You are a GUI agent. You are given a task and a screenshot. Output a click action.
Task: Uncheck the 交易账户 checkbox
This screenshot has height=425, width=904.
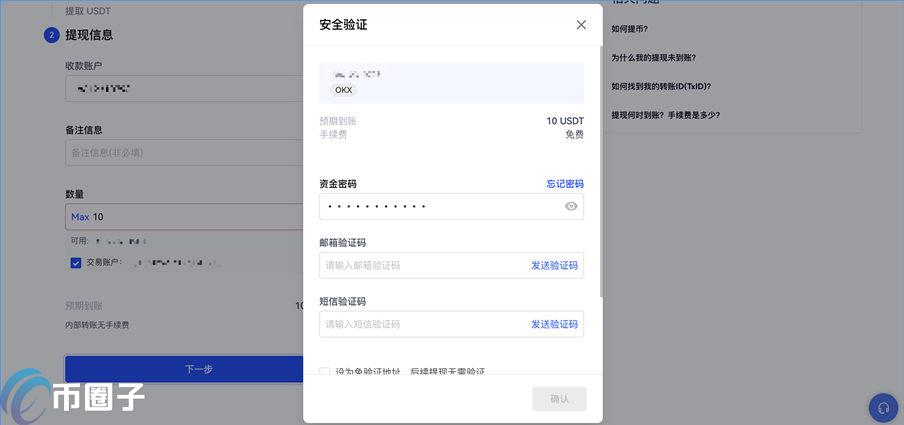[x=76, y=263]
